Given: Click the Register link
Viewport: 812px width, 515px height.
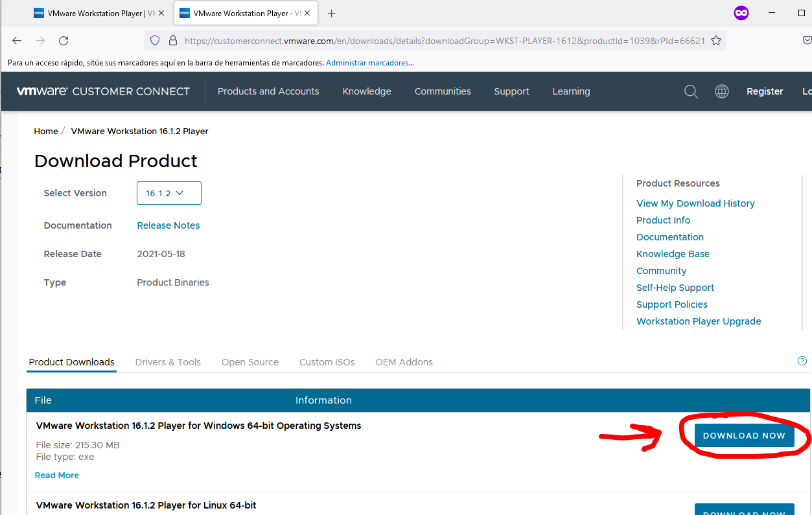Looking at the screenshot, I should click(765, 91).
